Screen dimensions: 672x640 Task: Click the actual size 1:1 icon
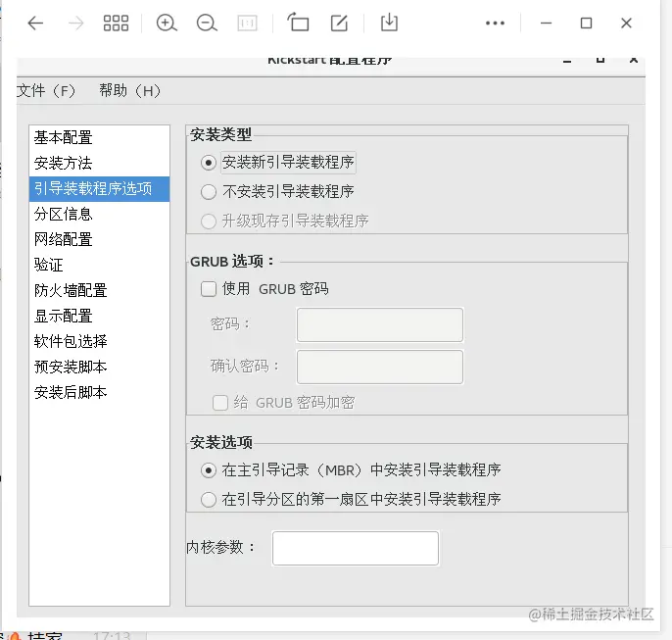tap(247, 24)
